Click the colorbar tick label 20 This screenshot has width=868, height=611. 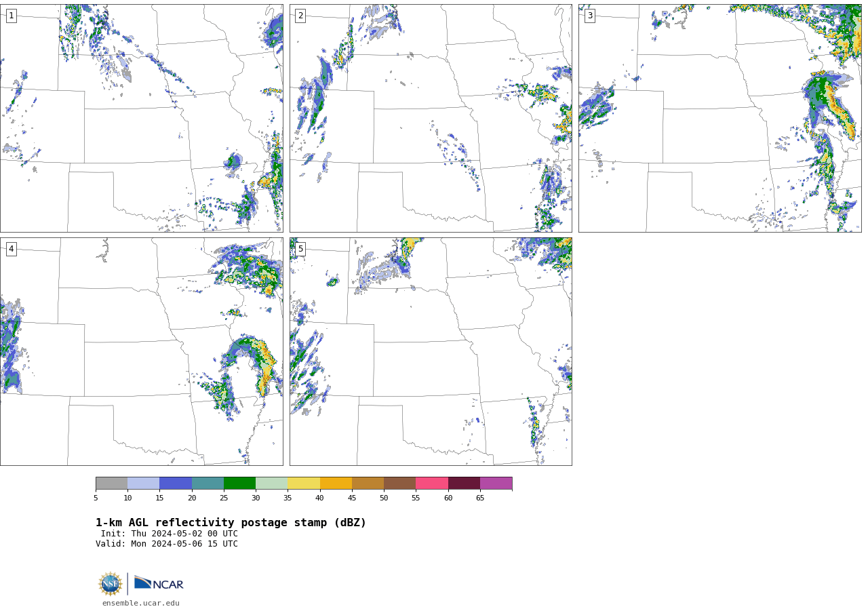pyautogui.click(x=192, y=498)
